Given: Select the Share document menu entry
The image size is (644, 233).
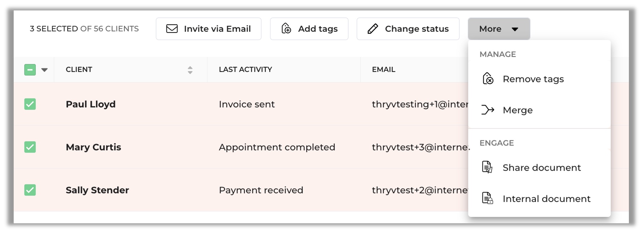Looking at the screenshot, I should [x=539, y=167].
